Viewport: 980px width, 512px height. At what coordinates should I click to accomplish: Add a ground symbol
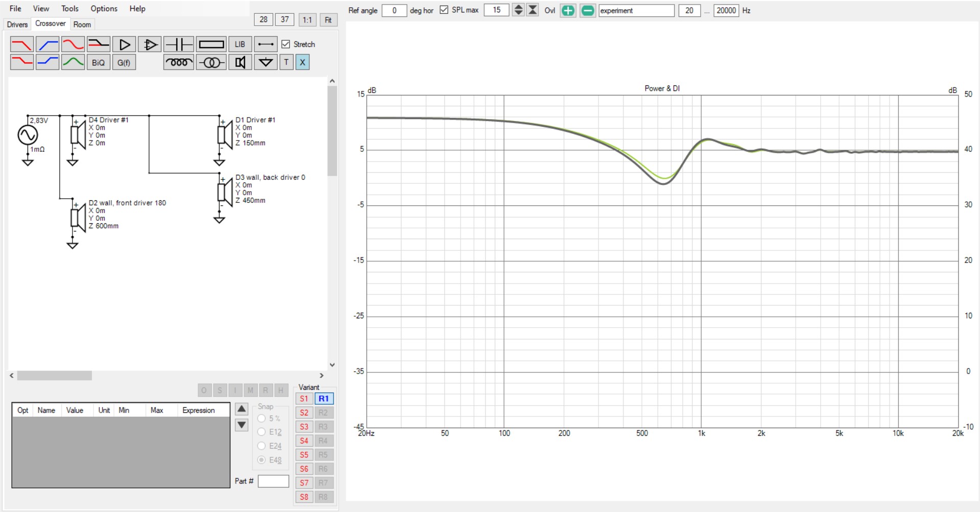(266, 62)
